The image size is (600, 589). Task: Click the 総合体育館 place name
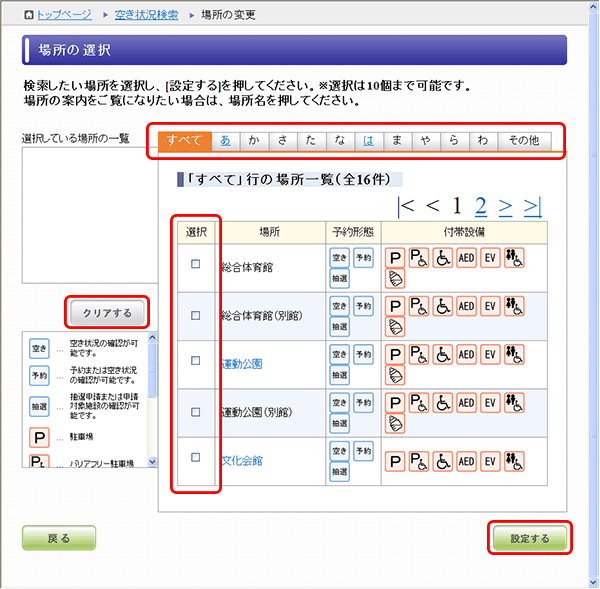[247, 268]
